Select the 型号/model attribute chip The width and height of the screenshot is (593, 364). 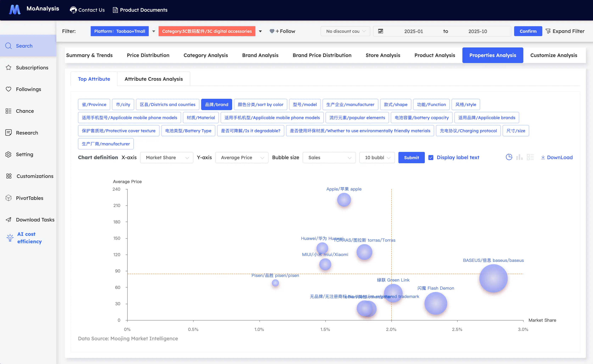click(305, 104)
